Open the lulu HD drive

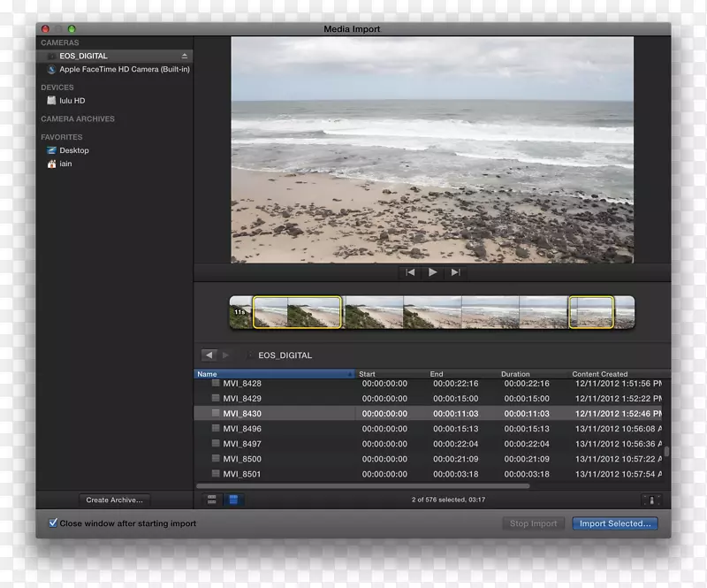click(x=72, y=101)
